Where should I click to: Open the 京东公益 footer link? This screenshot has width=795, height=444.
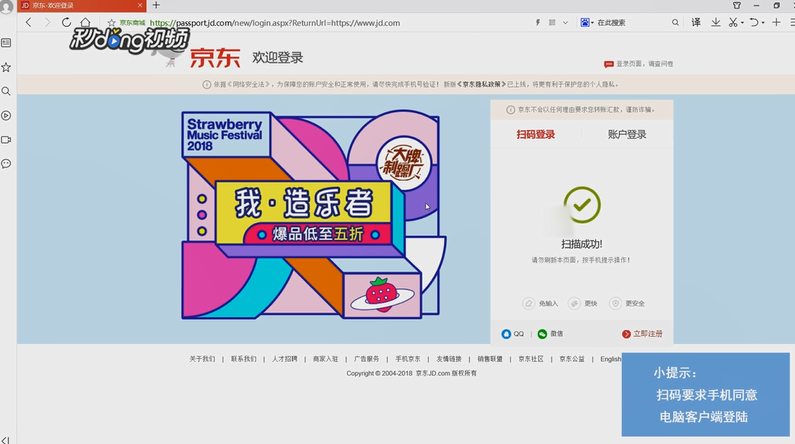(x=572, y=359)
